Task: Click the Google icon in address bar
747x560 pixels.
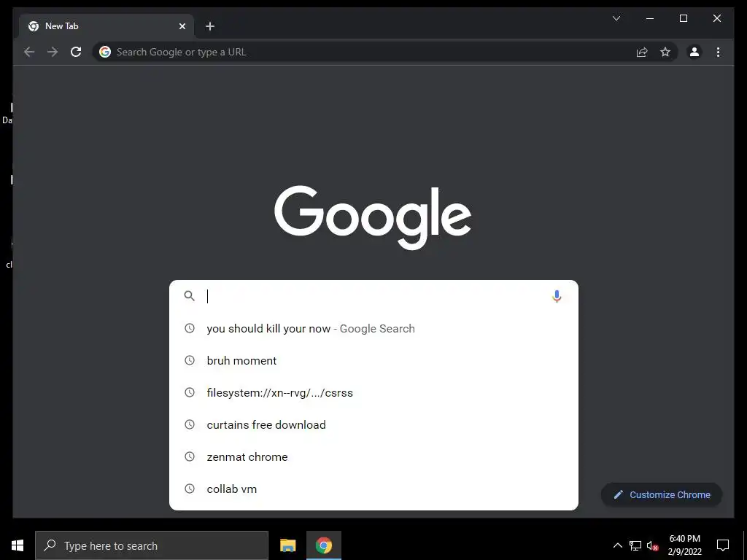Action: click(105, 52)
